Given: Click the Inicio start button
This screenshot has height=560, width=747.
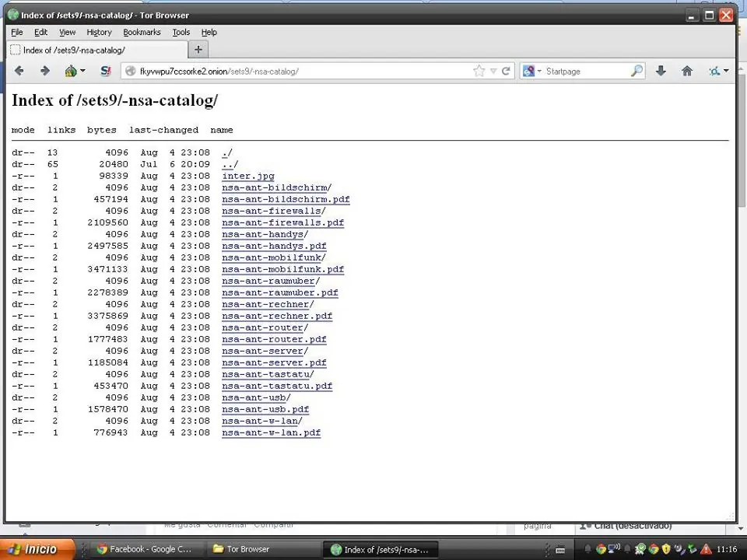Looking at the screenshot, I should click(x=37, y=549).
